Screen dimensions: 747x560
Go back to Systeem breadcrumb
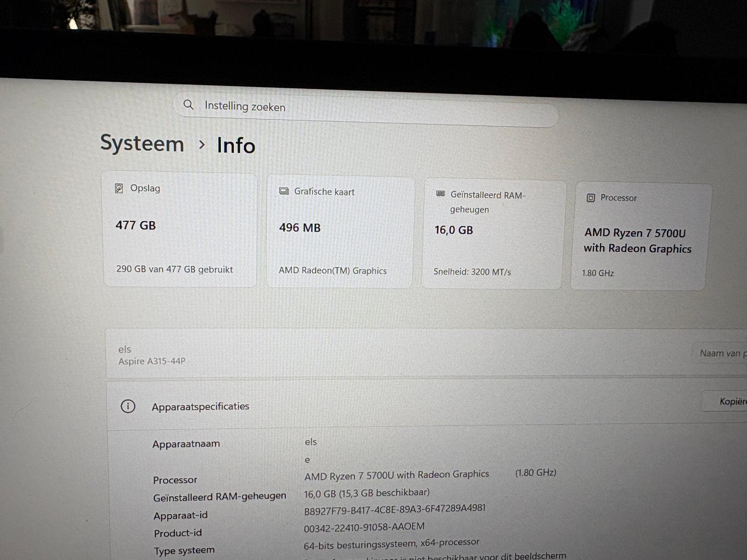(x=142, y=143)
